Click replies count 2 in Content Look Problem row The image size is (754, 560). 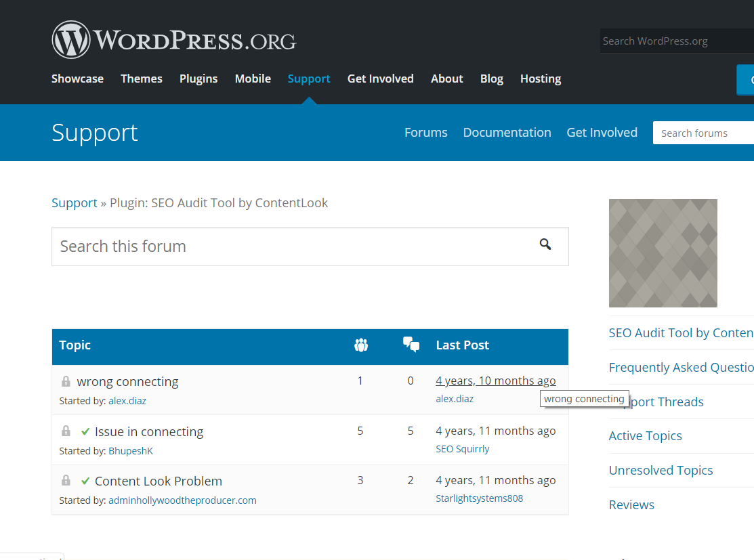(410, 480)
